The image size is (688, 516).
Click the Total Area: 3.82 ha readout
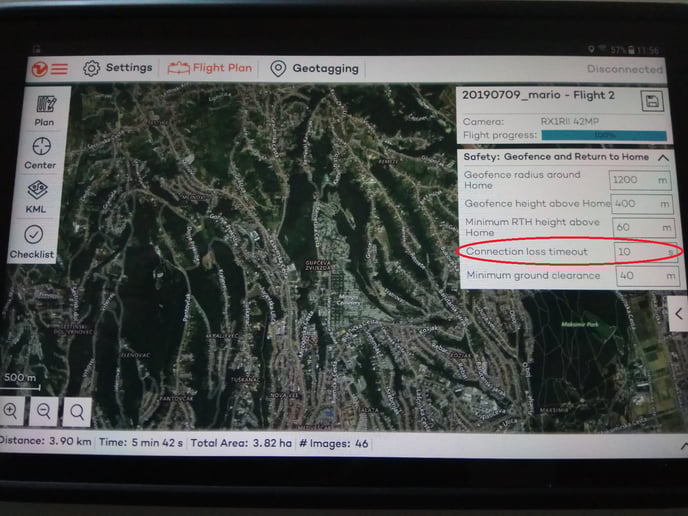[241, 443]
